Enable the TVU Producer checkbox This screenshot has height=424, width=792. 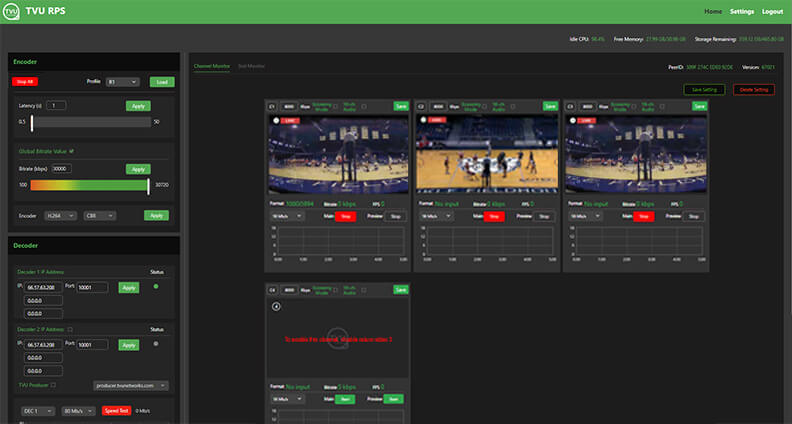53,385
